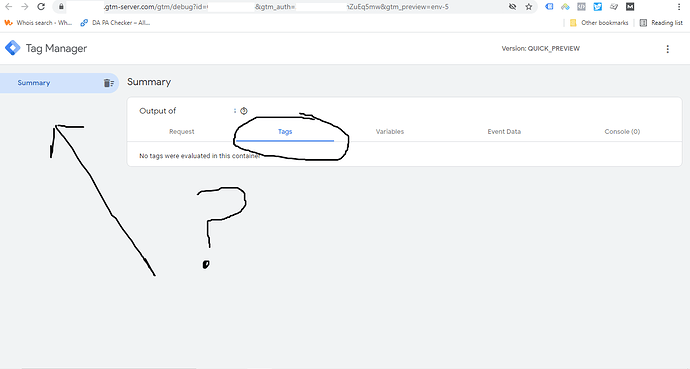Click the clock icon beside Output of
The height and width of the screenshot is (369, 690).
click(244, 111)
